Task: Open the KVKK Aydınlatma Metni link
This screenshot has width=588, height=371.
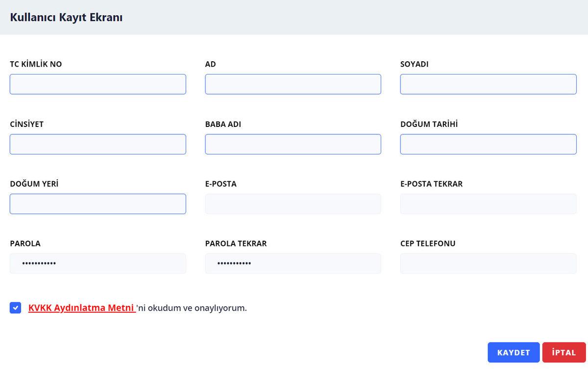Action: [81, 308]
